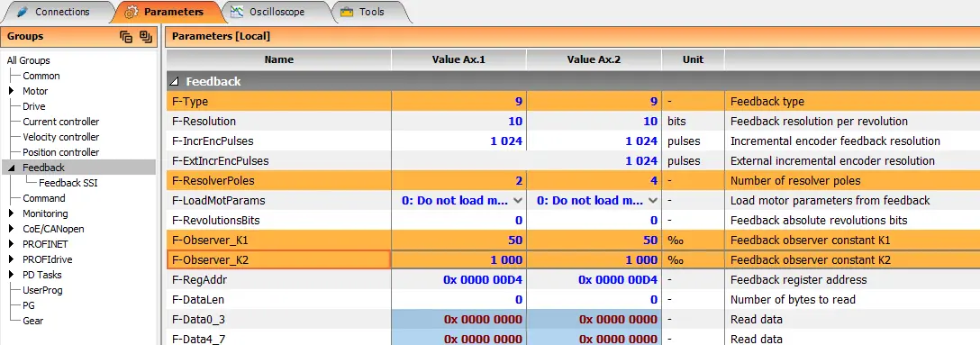Collapse the Feedback tree group
Screen dimensions: 980x345
(x=11, y=168)
